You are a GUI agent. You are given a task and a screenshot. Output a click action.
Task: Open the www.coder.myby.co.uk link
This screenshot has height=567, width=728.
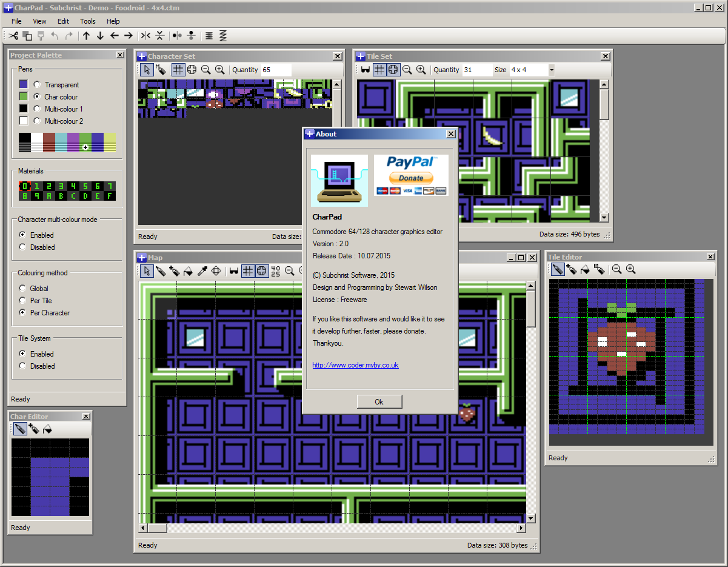355,365
